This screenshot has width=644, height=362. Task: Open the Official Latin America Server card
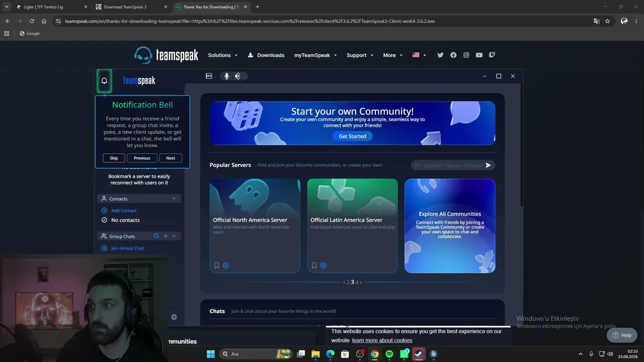click(x=352, y=226)
